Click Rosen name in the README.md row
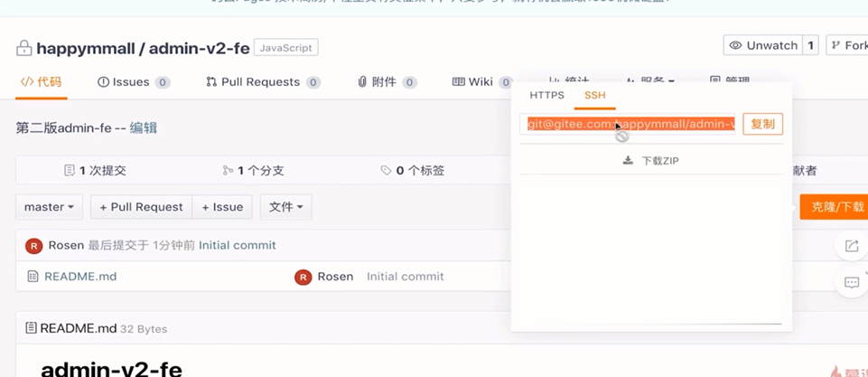Screen dimensions: 868x377 (335, 276)
